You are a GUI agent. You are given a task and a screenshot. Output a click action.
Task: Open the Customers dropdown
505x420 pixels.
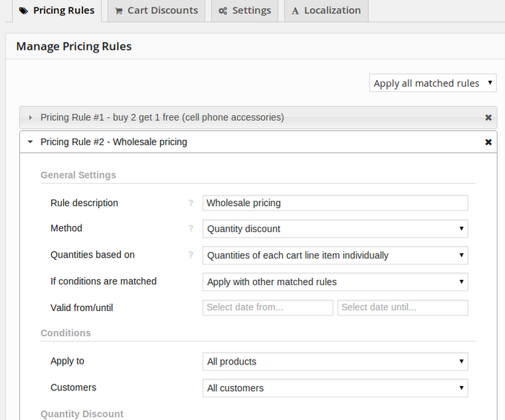click(335, 388)
